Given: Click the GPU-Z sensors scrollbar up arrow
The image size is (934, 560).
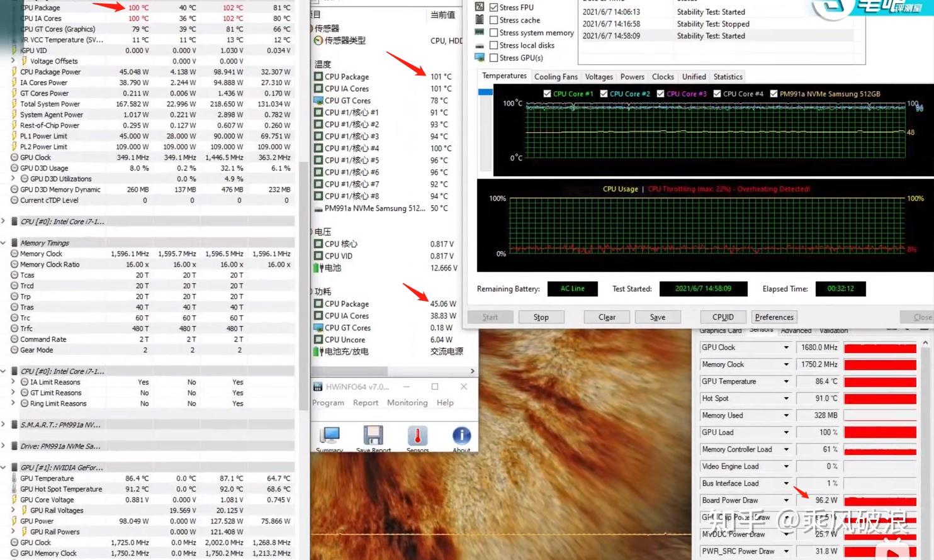Looking at the screenshot, I should [x=925, y=343].
